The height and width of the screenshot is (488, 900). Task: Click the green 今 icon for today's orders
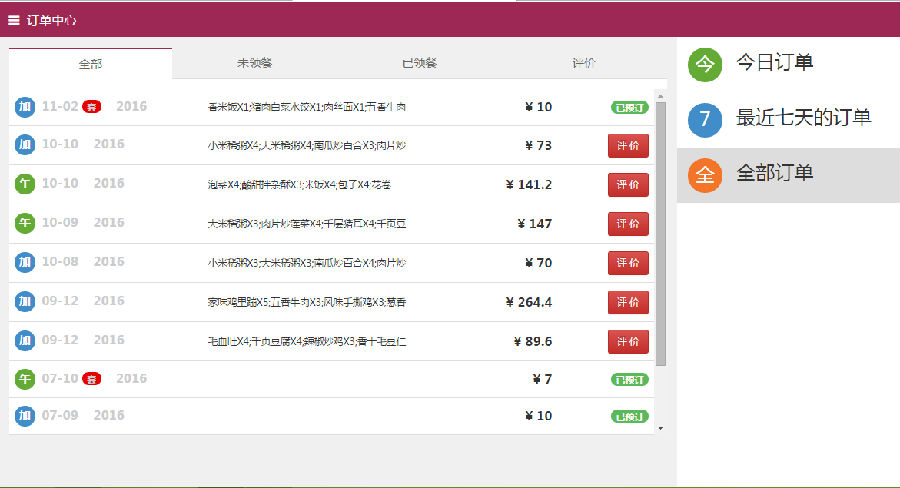click(705, 64)
